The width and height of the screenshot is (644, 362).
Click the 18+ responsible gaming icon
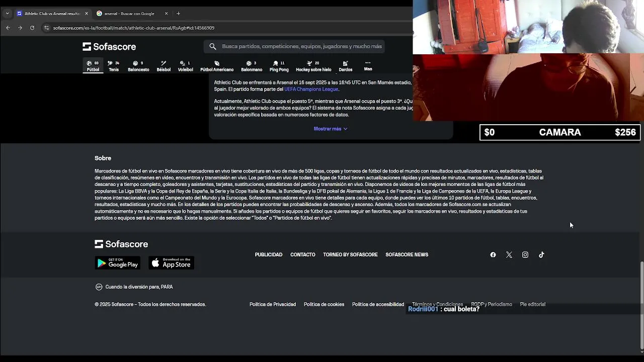[x=99, y=287]
